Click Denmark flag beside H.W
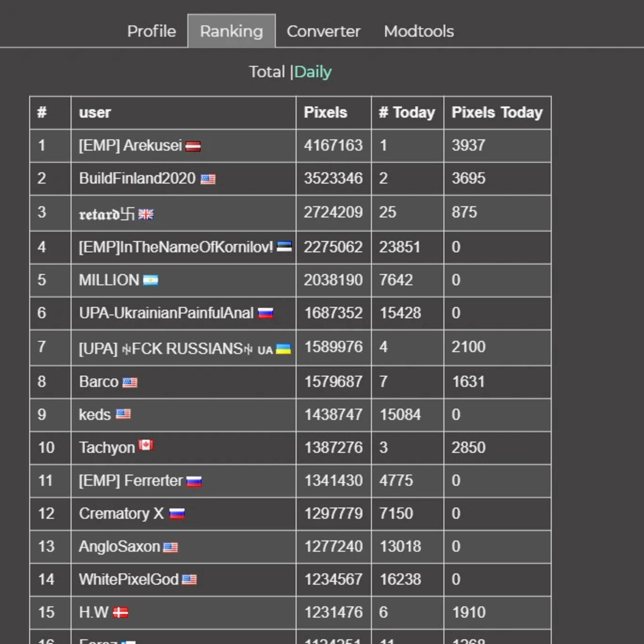Viewport: 644px width, 644px height. click(120, 613)
